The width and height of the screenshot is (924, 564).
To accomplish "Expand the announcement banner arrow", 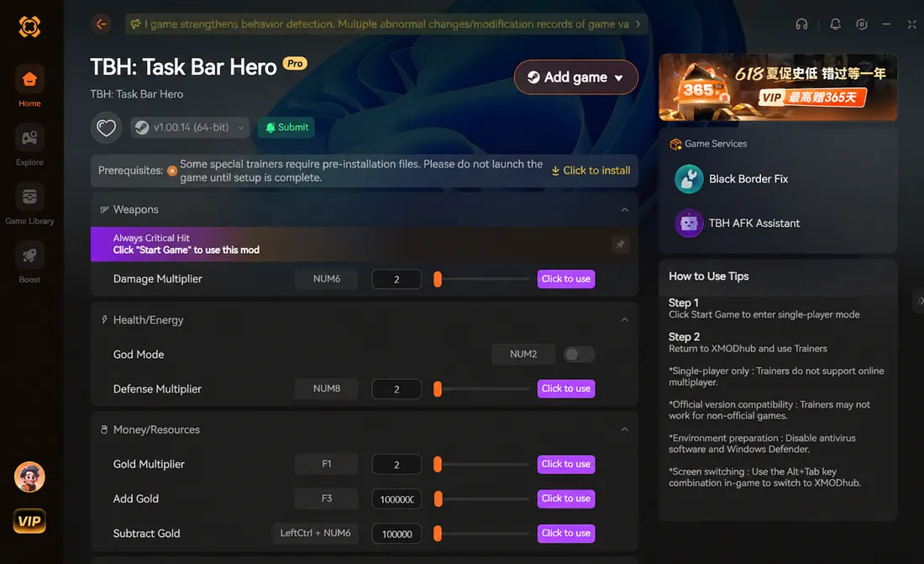I will pyautogui.click(x=638, y=24).
